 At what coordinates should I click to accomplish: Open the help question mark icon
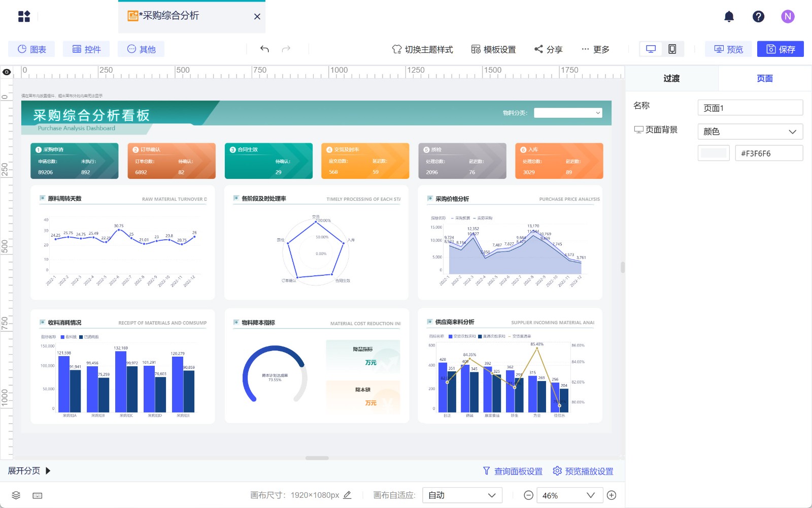(x=758, y=16)
